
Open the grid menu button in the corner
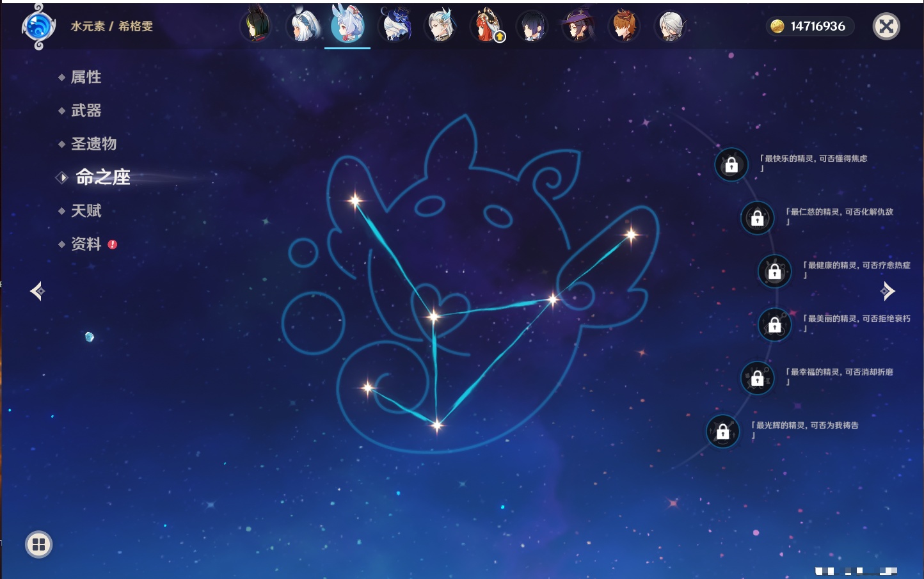pos(38,544)
